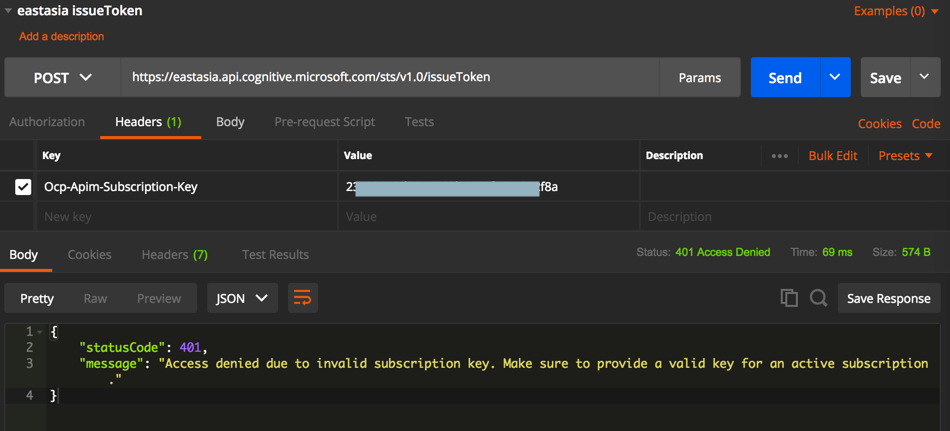Expand the Send button dropdown arrow
950x431 pixels.
pyautogui.click(x=834, y=78)
